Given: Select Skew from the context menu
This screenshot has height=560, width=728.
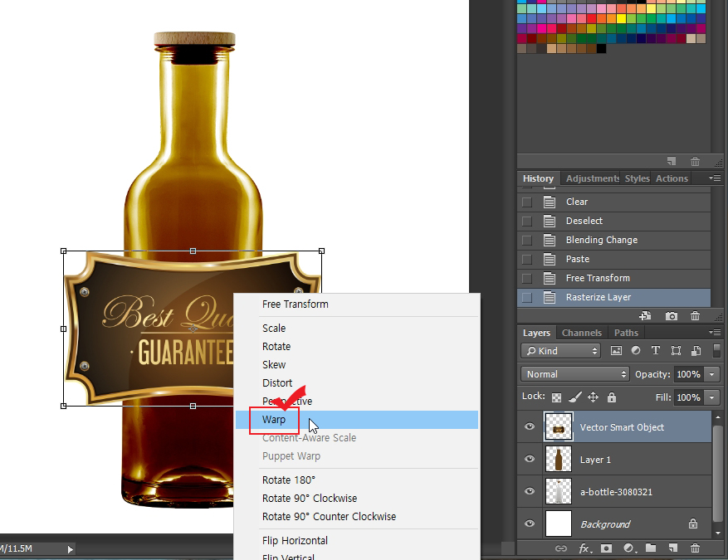Looking at the screenshot, I should (x=357, y=365).
